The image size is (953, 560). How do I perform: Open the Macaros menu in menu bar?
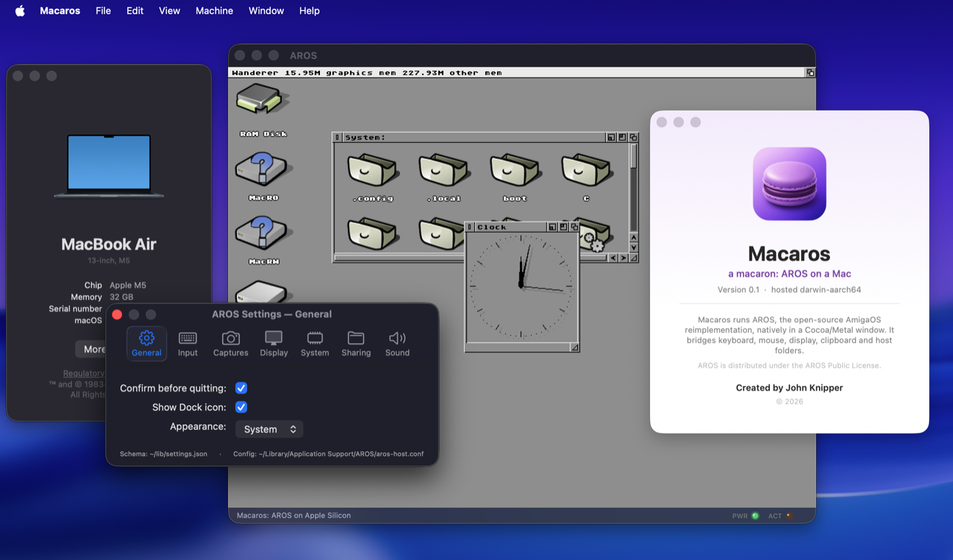pyautogui.click(x=60, y=11)
